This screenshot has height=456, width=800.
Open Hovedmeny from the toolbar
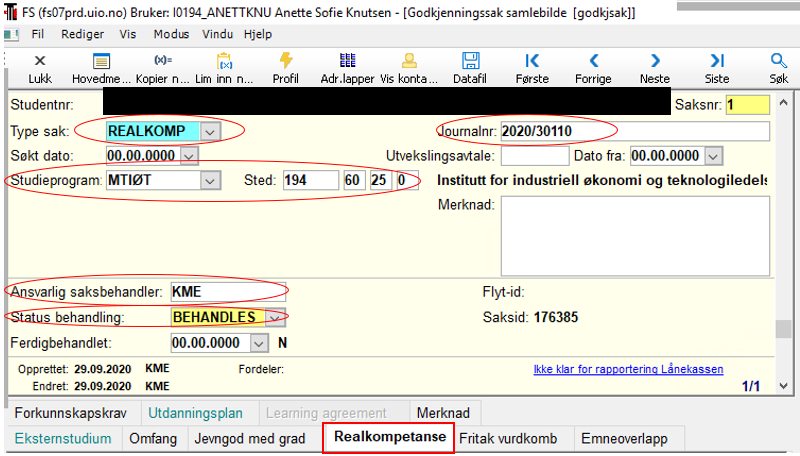coord(102,61)
